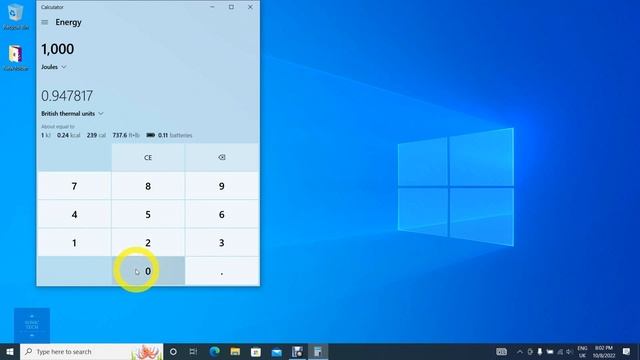Open Cortana from the taskbar

(173, 351)
